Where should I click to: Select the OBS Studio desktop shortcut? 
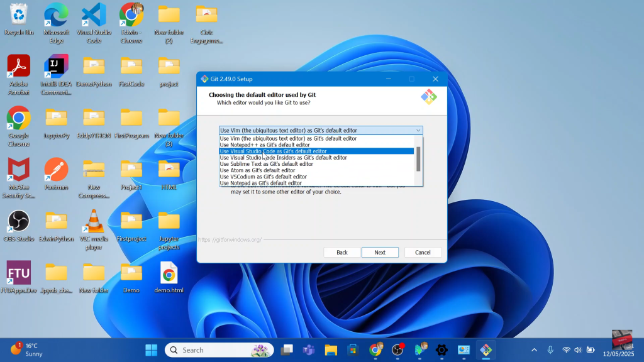(18, 226)
